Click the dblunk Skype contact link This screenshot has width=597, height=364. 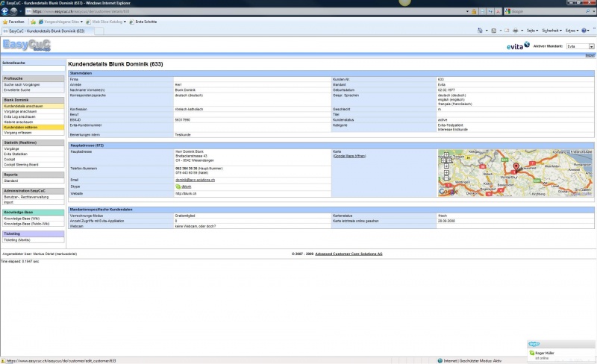click(186, 186)
